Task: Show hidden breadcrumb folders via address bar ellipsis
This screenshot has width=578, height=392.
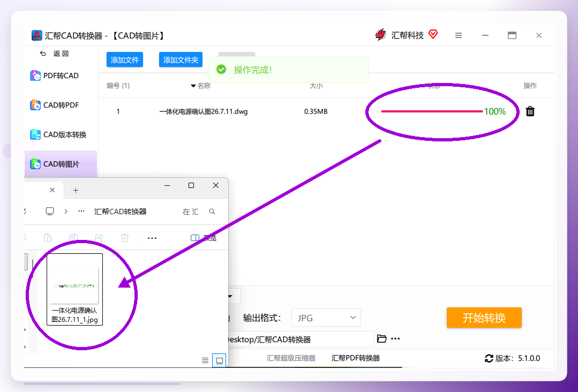Action: 81,211
